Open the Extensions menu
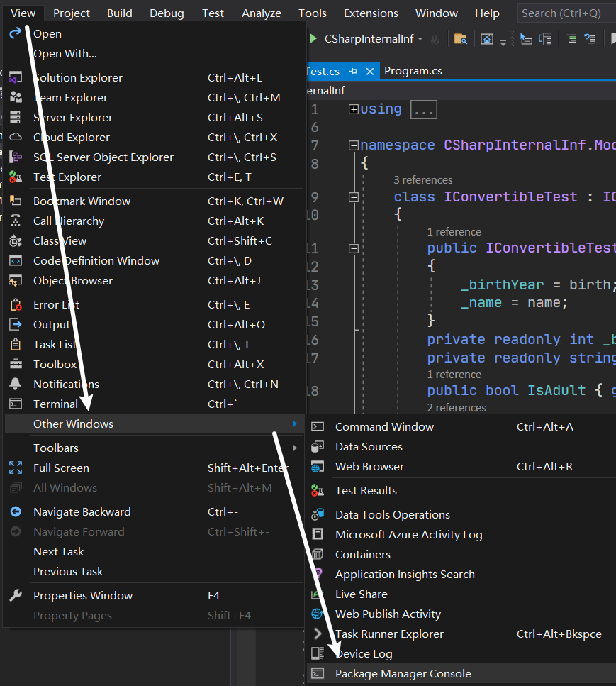 click(x=371, y=13)
